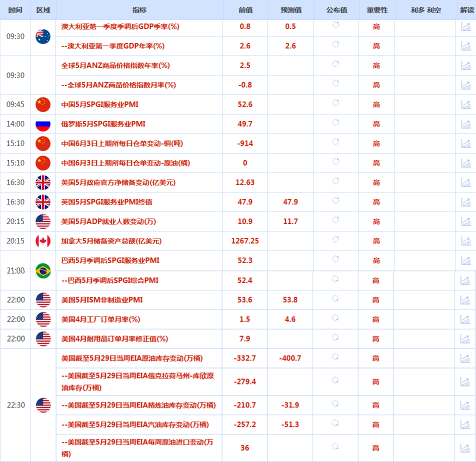Click the Australia flag icon
The image size is (476, 462).
43,36
